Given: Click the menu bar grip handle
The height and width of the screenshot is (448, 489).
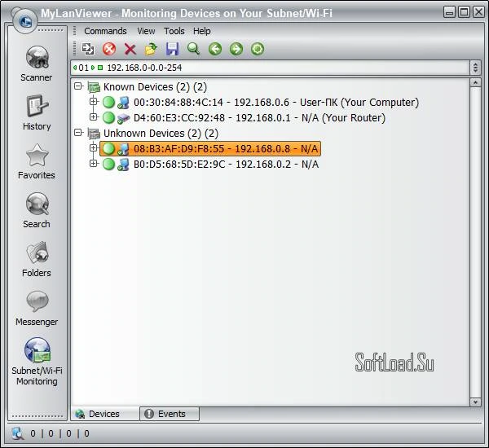Looking at the screenshot, I should (74, 31).
